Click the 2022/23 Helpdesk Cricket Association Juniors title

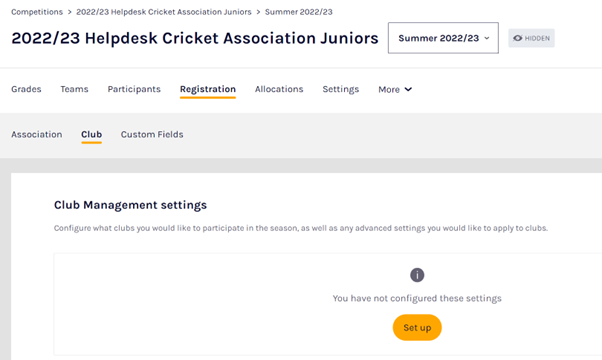[x=195, y=38]
